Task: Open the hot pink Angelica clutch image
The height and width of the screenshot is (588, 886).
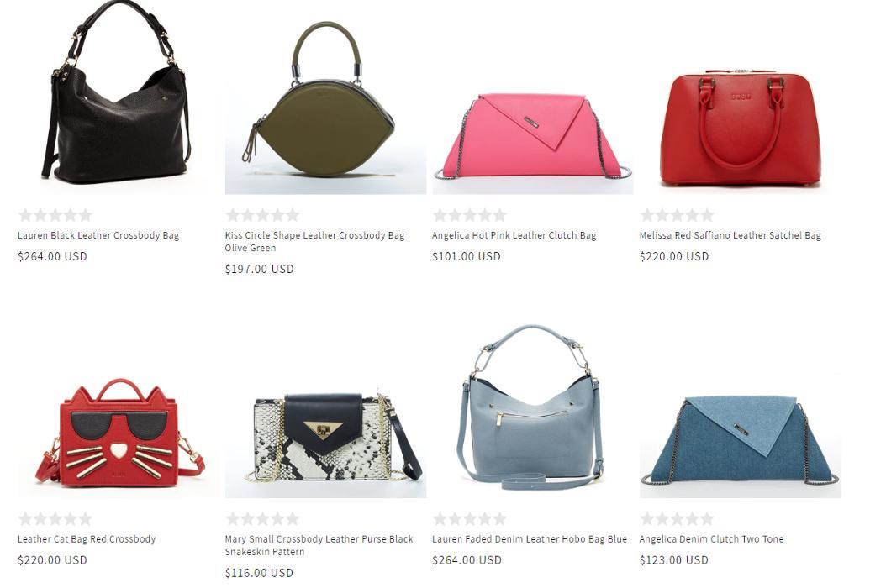Action: click(x=533, y=97)
